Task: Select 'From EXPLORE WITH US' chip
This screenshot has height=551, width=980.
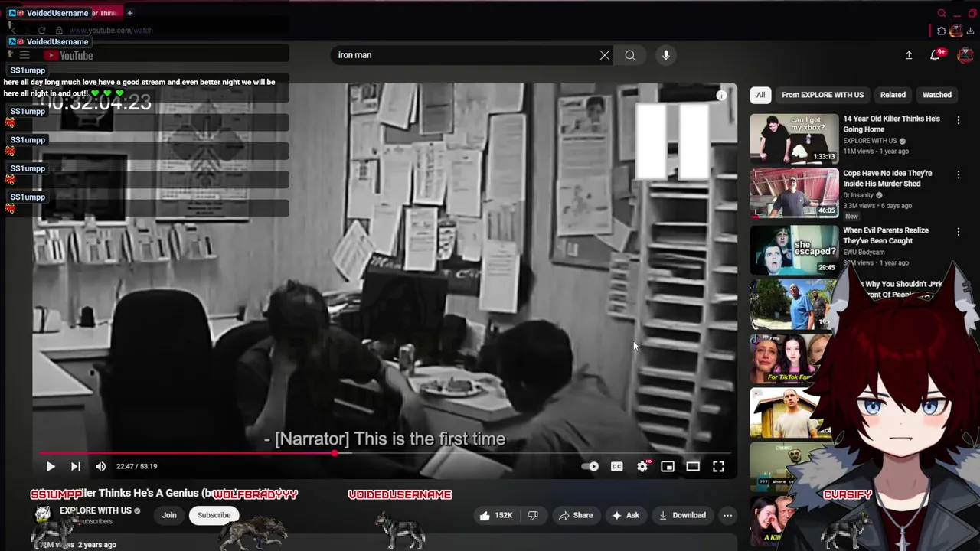Action: click(x=822, y=95)
